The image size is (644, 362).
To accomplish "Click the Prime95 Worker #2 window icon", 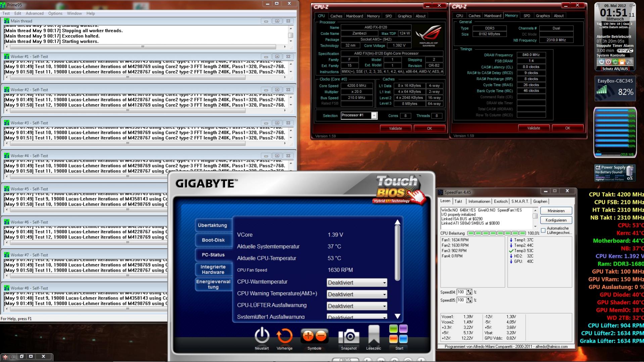I will coord(6,90).
